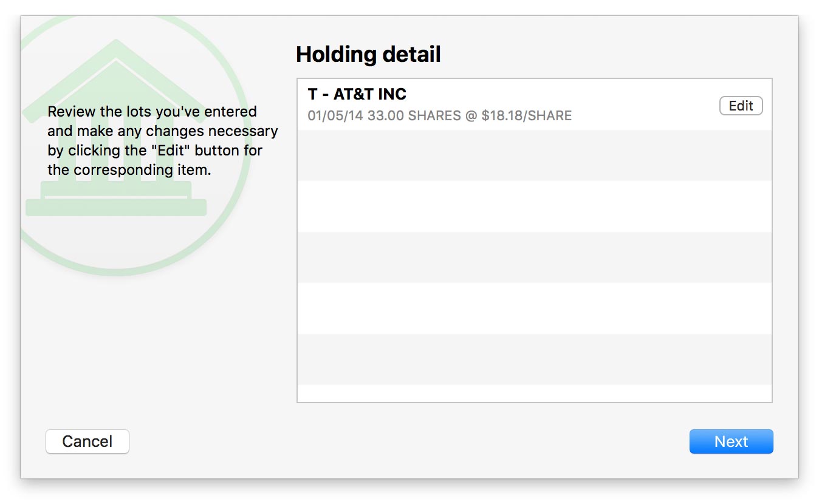Click the Holding detail heading
The height and width of the screenshot is (504, 819).
368,55
